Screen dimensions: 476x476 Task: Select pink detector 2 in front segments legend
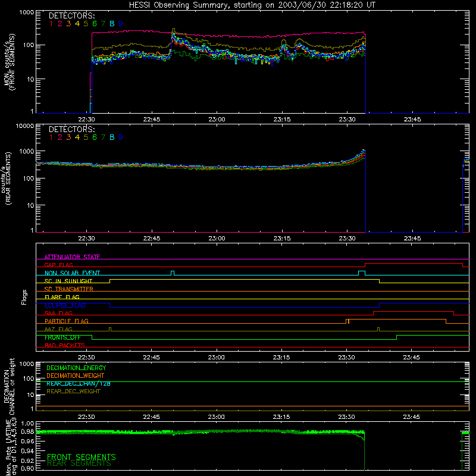[60, 24]
